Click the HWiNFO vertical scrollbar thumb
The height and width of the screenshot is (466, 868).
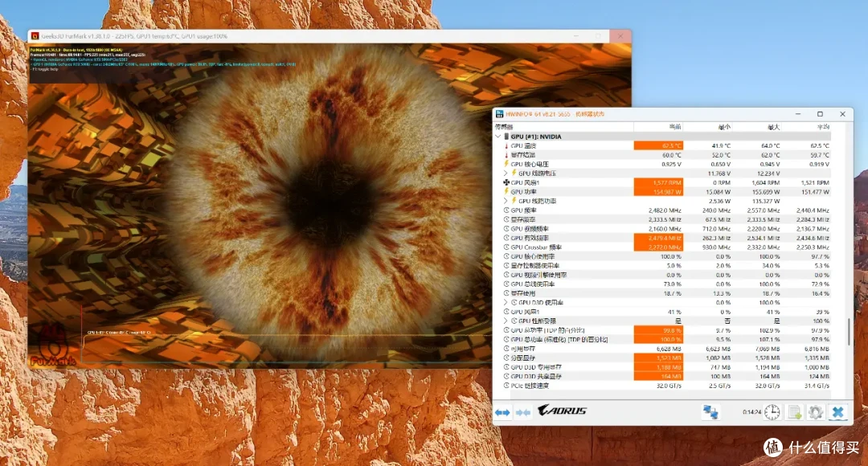coord(849,331)
